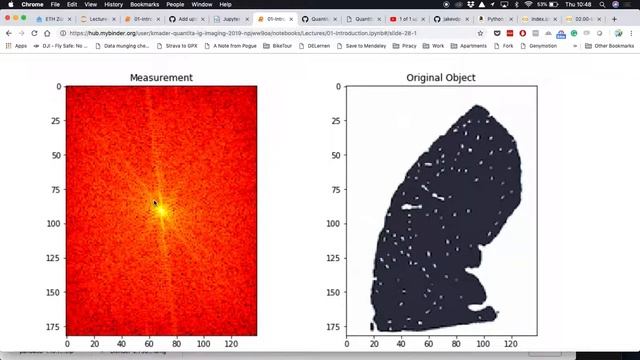
Task: View site information for hub.mybinder.org
Action: pyautogui.click(x=63, y=33)
